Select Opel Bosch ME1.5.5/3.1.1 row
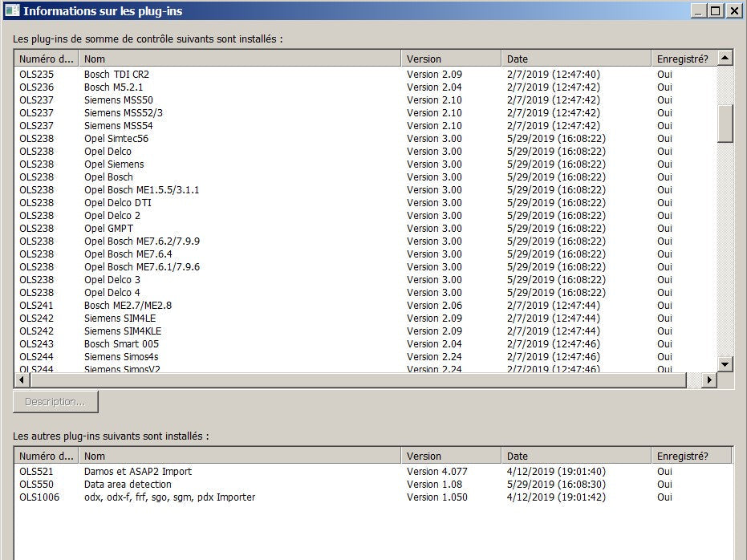747x560 pixels. pos(365,190)
